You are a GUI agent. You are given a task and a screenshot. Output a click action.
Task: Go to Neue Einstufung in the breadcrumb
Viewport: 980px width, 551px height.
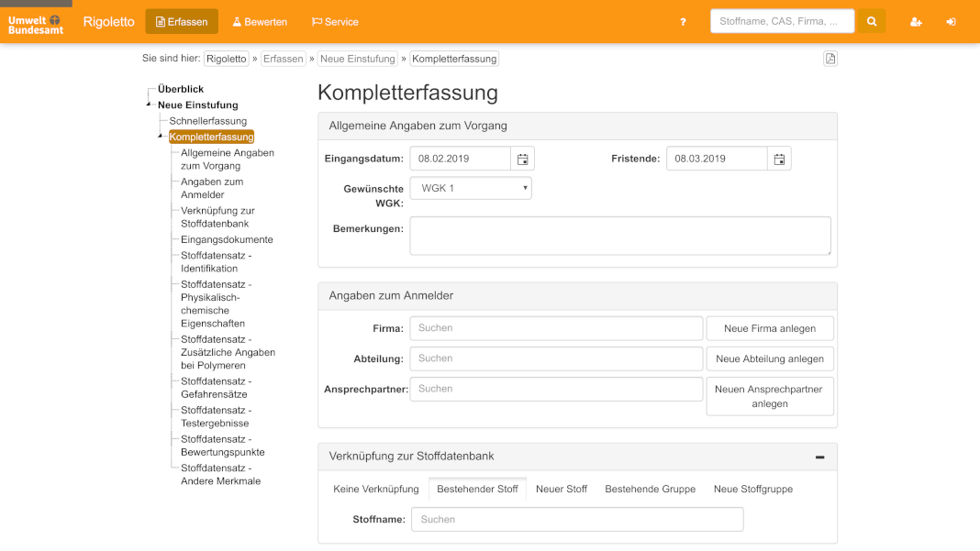[x=358, y=59]
